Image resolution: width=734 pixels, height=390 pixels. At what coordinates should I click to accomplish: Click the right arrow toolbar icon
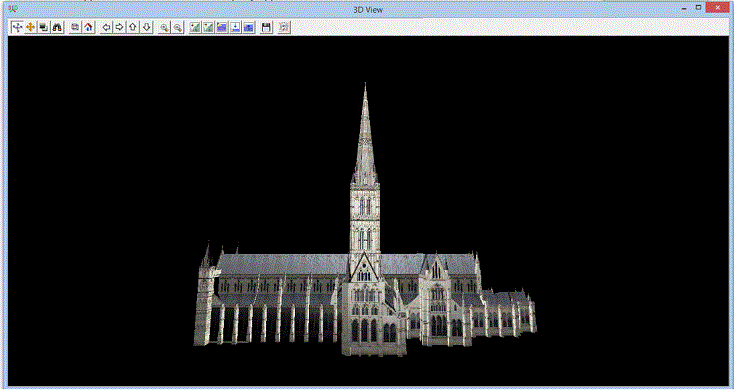120,27
